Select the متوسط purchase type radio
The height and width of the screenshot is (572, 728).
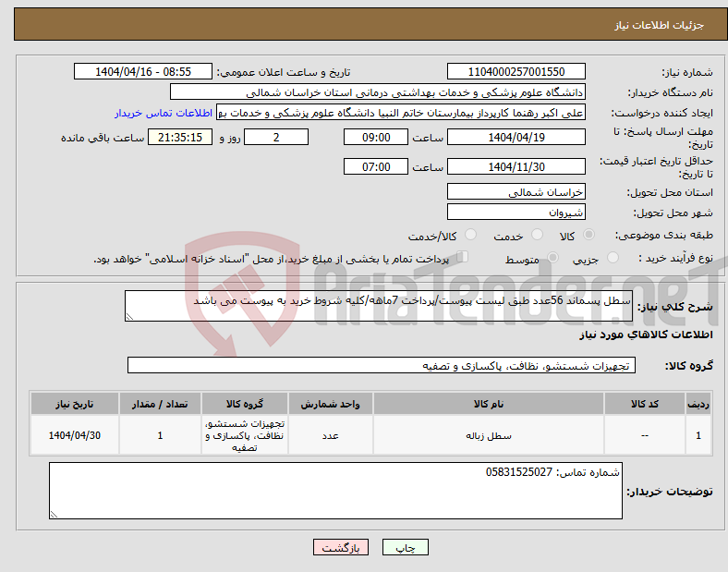[552, 257]
